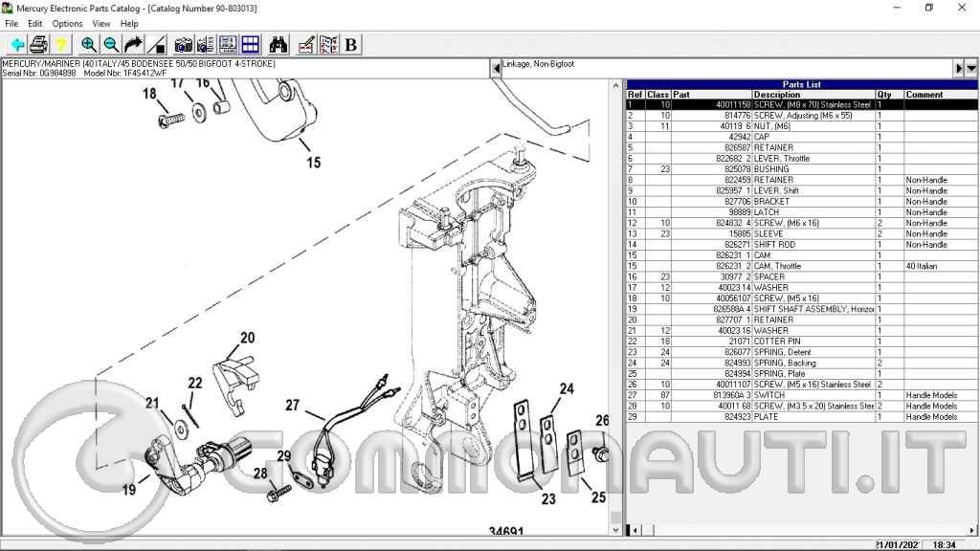This screenshot has height=551, width=980.
Task: Click the diagram scrollbar up arrow
Action: coord(615,85)
